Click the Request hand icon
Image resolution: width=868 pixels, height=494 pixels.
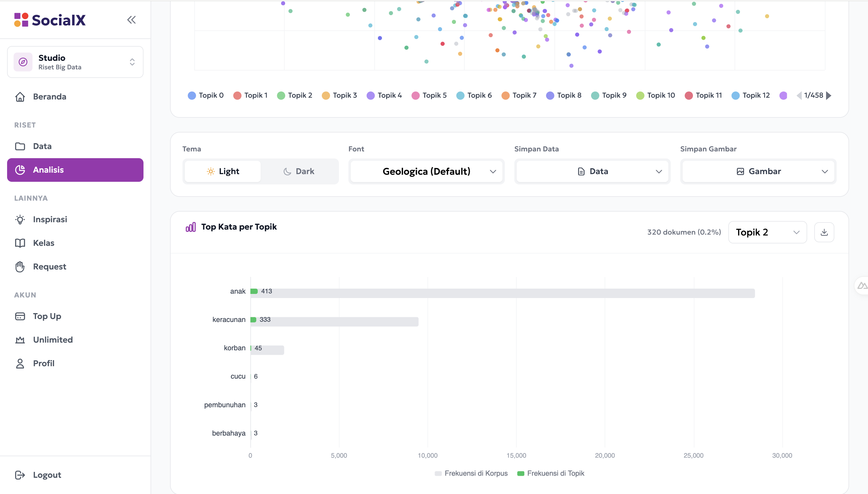20,267
